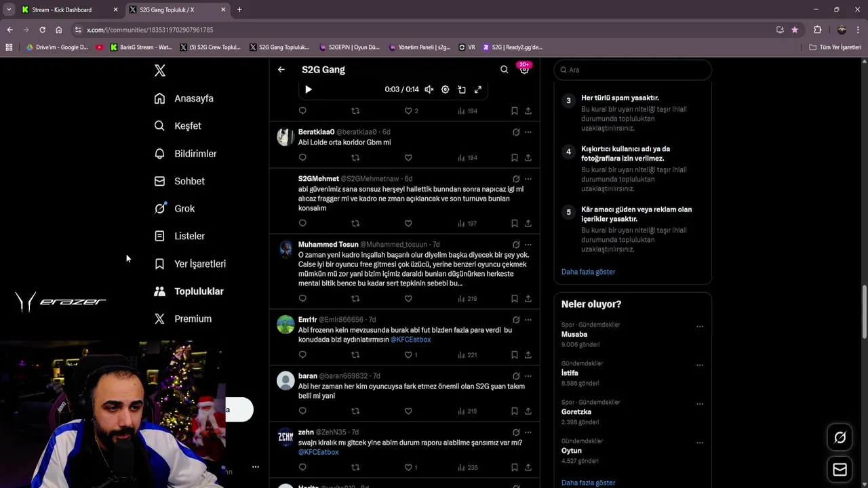
Task: Open more options on S2GMehmet post
Action: 528,179
